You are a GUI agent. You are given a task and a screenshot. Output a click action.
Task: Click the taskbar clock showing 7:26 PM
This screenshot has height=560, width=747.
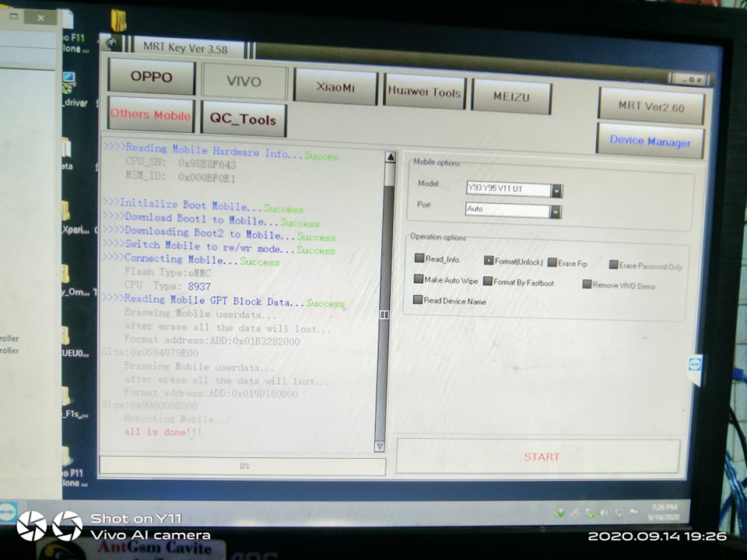tap(663, 512)
